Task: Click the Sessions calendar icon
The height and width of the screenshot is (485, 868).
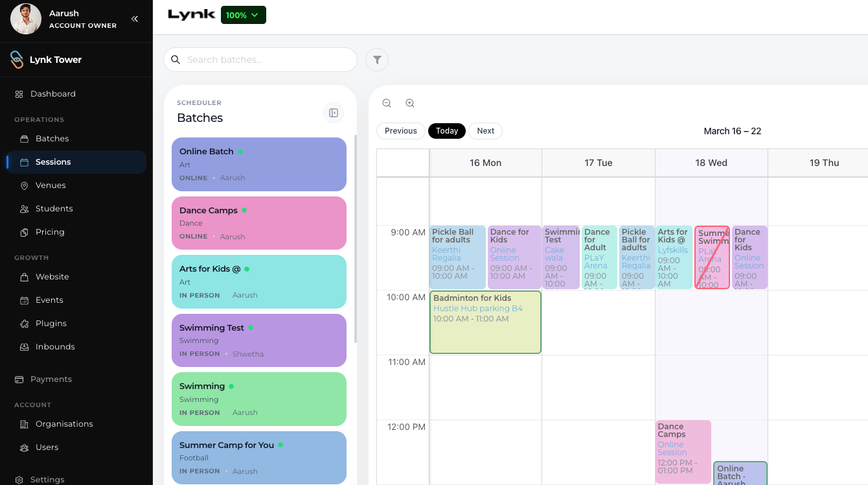Action: click(25, 162)
